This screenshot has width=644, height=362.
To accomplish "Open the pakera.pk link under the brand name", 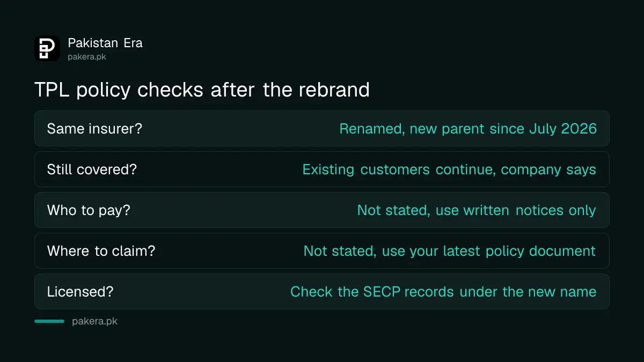I will pos(87,56).
